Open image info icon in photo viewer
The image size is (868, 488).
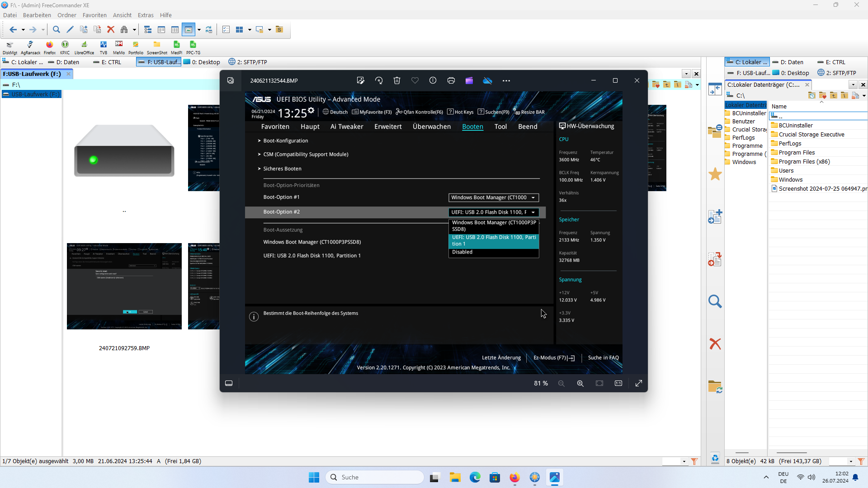click(x=433, y=80)
